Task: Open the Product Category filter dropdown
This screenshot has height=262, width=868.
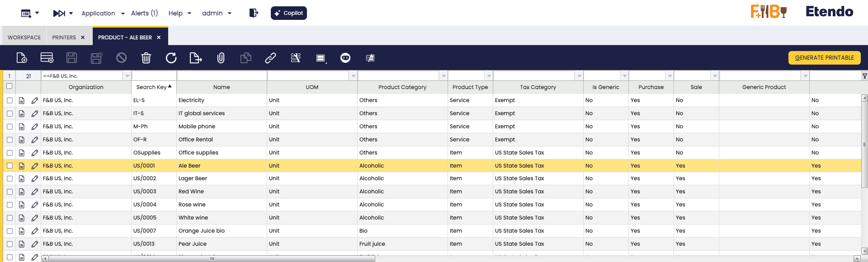Action: point(443,76)
